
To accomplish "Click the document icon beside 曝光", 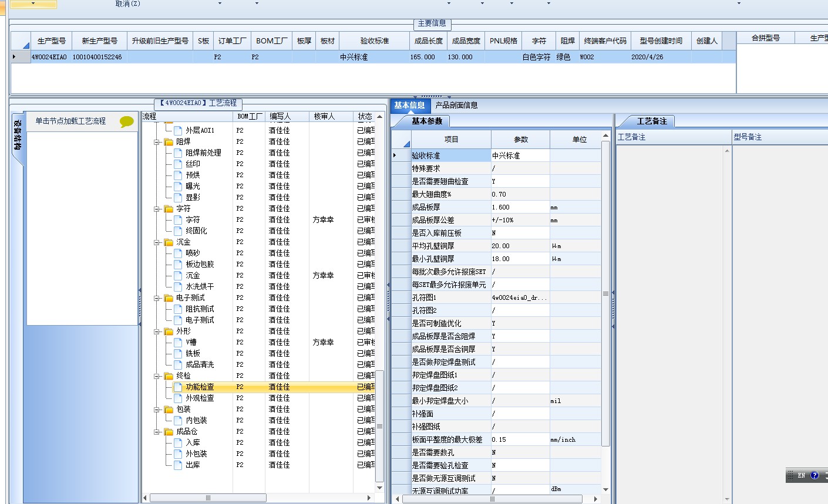I will (178, 186).
